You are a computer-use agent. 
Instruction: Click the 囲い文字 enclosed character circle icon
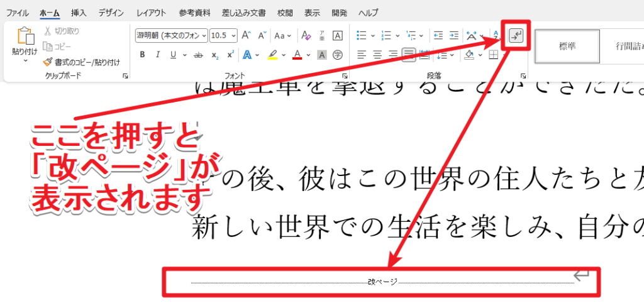(x=338, y=55)
